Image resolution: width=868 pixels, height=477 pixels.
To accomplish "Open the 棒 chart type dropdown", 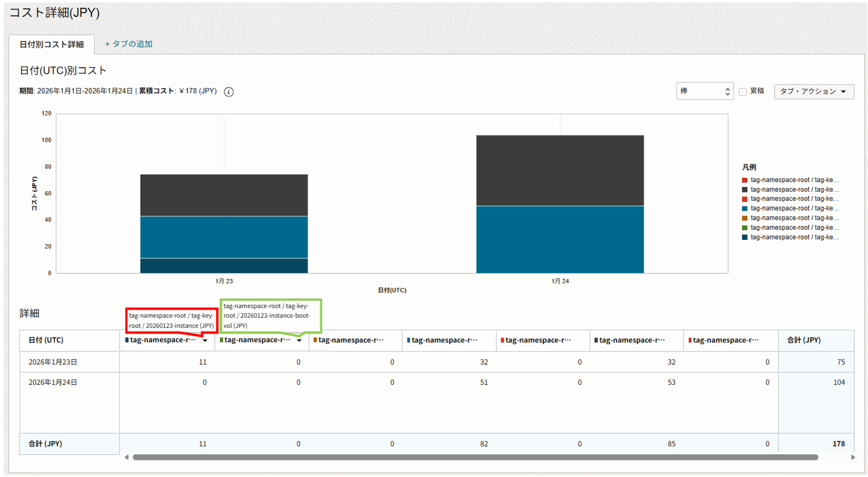I will pos(704,92).
